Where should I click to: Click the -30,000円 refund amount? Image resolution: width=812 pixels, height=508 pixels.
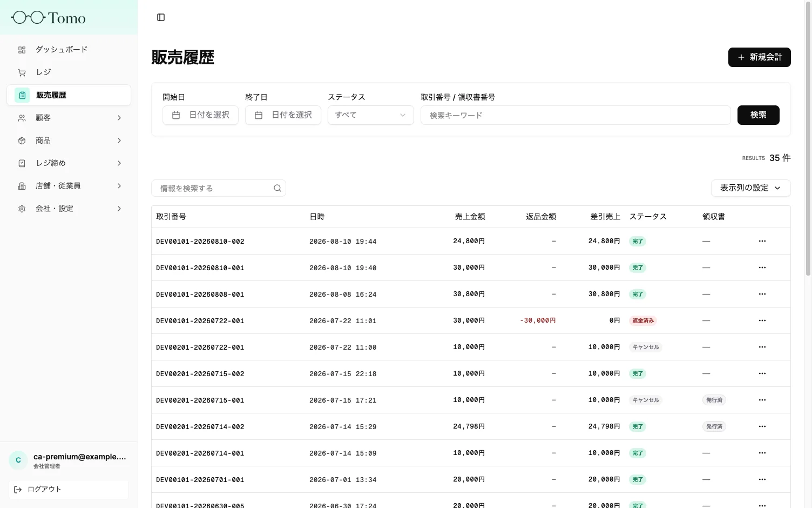538,320
